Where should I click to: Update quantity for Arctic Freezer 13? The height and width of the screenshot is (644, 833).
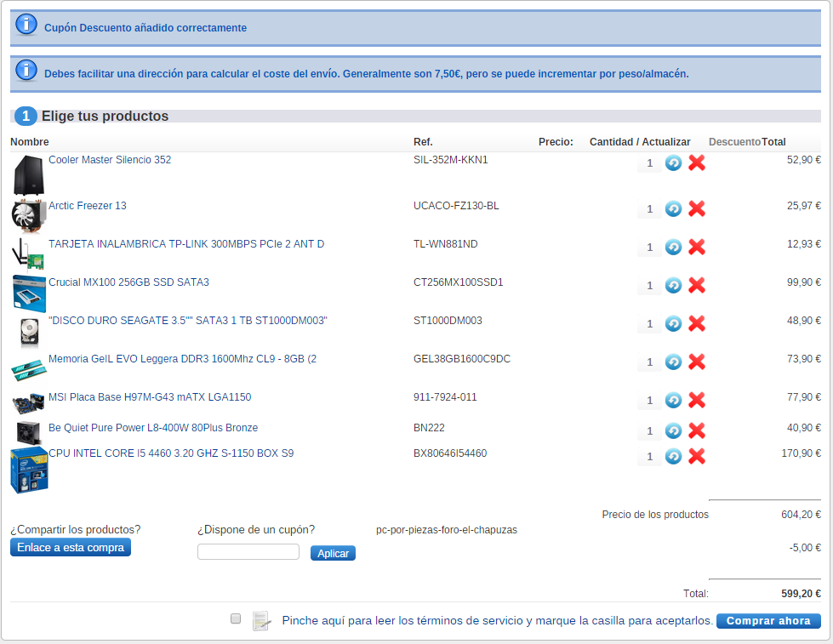(x=673, y=208)
